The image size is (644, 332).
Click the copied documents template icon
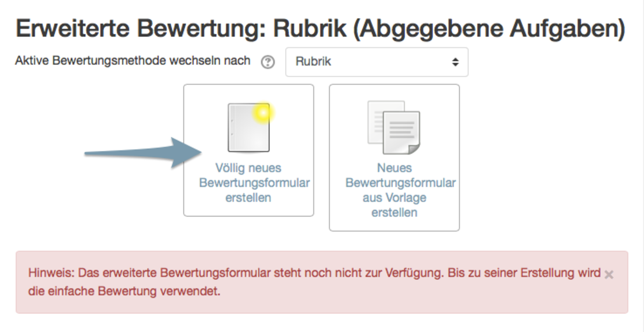394,127
